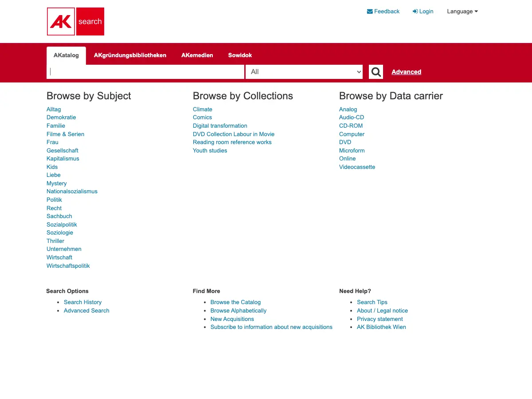
Task: Click the AK search logo
Action: point(75,21)
